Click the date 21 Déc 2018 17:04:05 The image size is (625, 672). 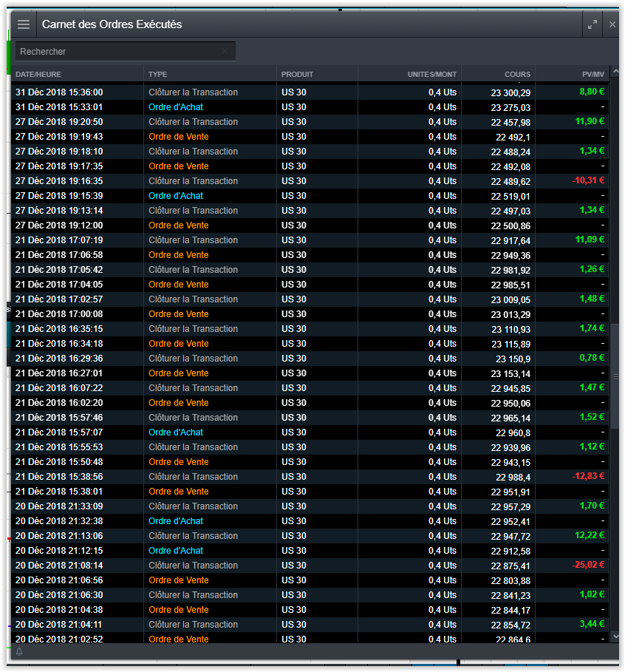(x=59, y=285)
